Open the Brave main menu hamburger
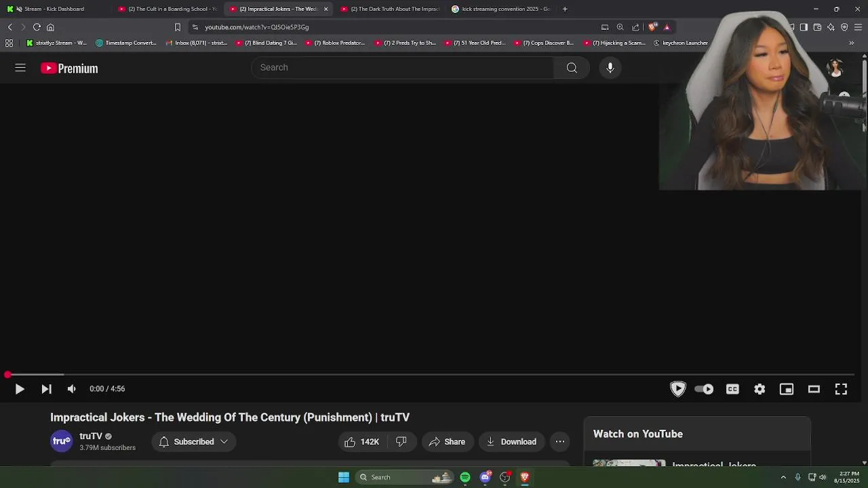868x488 pixels. tap(858, 27)
